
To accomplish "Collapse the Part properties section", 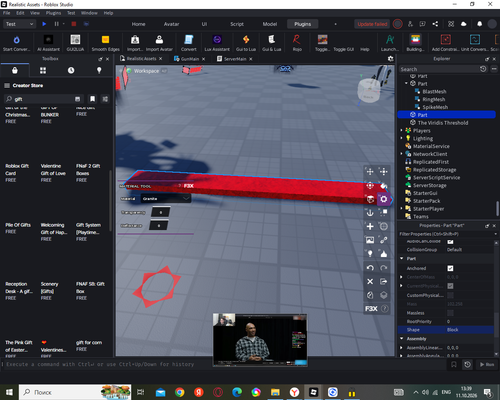I will 402,258.
